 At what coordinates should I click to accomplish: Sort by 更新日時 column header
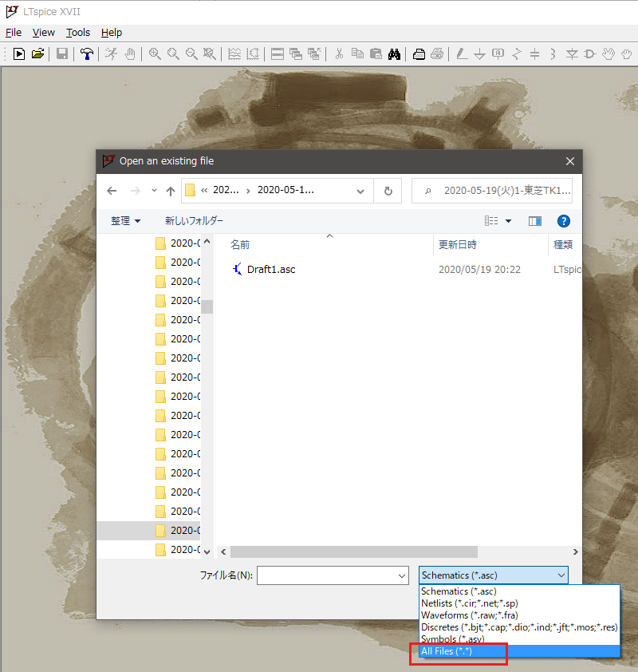point(457,245)
